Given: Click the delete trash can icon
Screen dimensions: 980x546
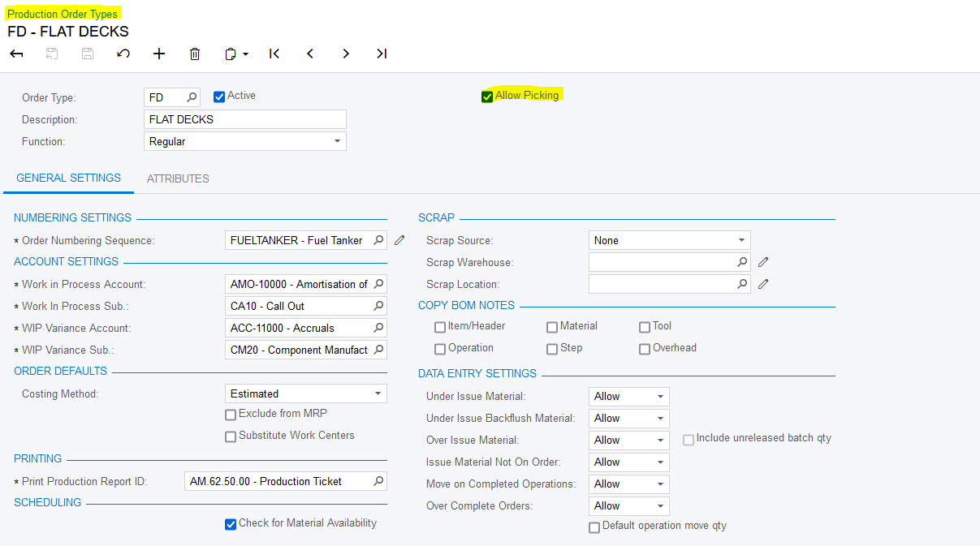Looking at the screenshot, I should tap(195, 54).
